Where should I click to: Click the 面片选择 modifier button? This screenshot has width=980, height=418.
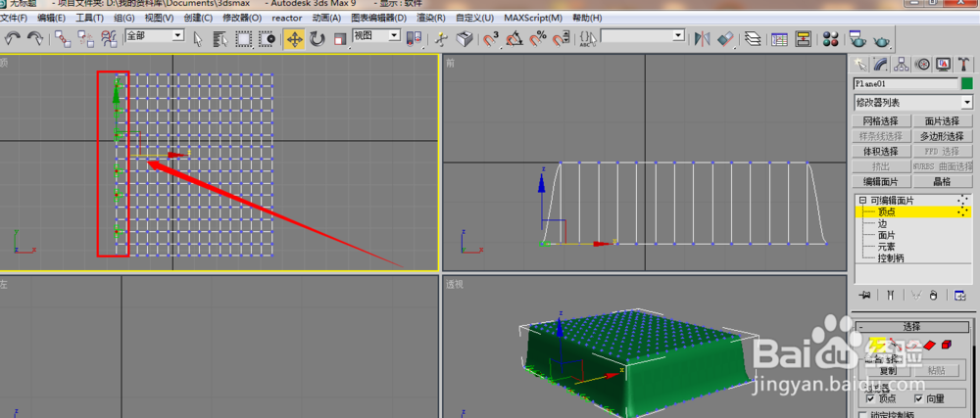(x=944, y=121)
